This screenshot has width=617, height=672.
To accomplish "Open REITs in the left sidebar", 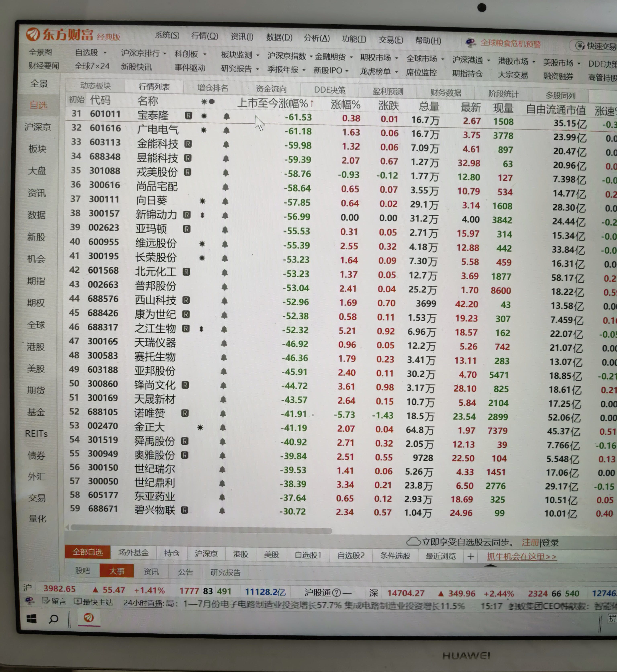I will pos(36,433).
